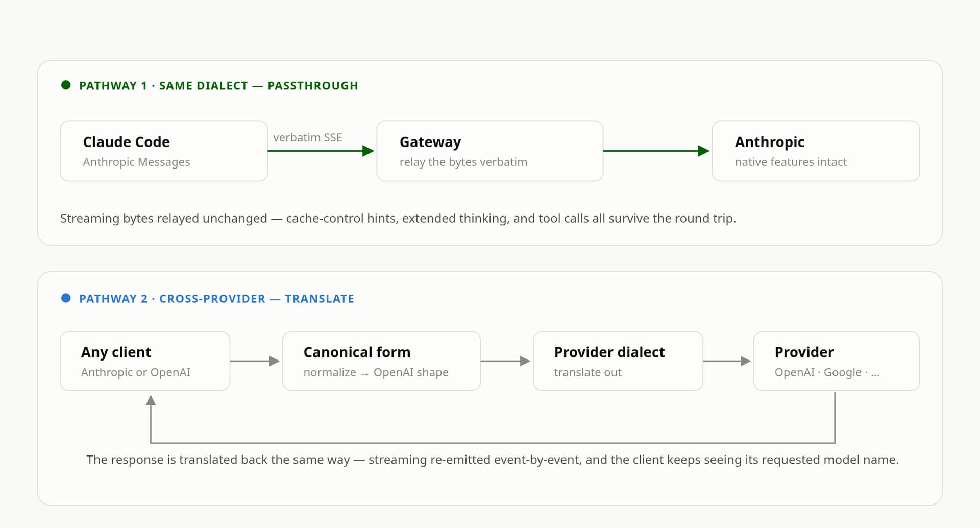
Task: Select the Provider dialect box
Action: click(x=618, y=361)
